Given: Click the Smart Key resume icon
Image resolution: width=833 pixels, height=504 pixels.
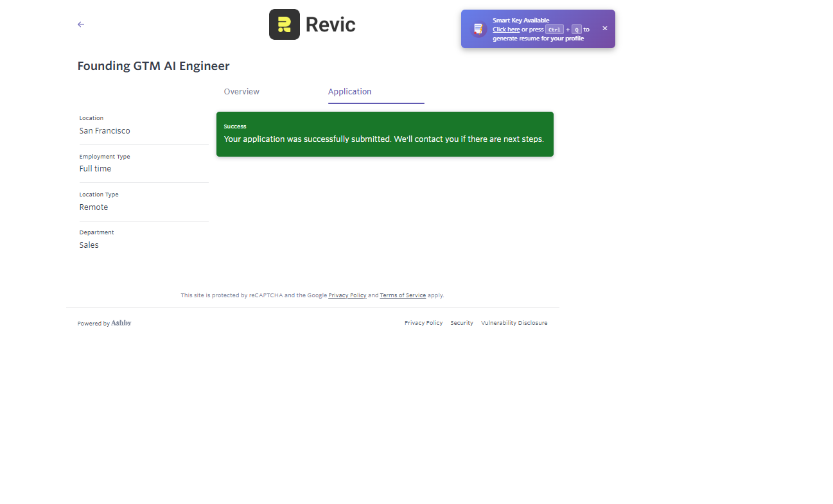Looking at the screenshot, I should pos(478,29).
